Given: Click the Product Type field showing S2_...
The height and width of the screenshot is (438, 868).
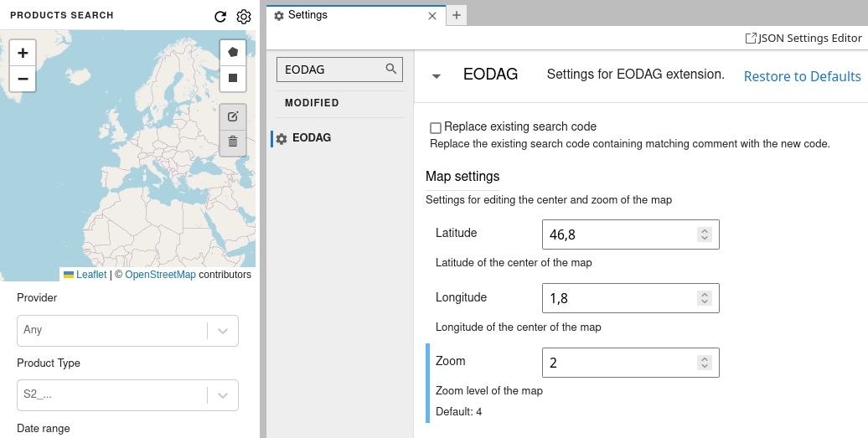Looking at the screenshot, I should (x=128, y=394).
